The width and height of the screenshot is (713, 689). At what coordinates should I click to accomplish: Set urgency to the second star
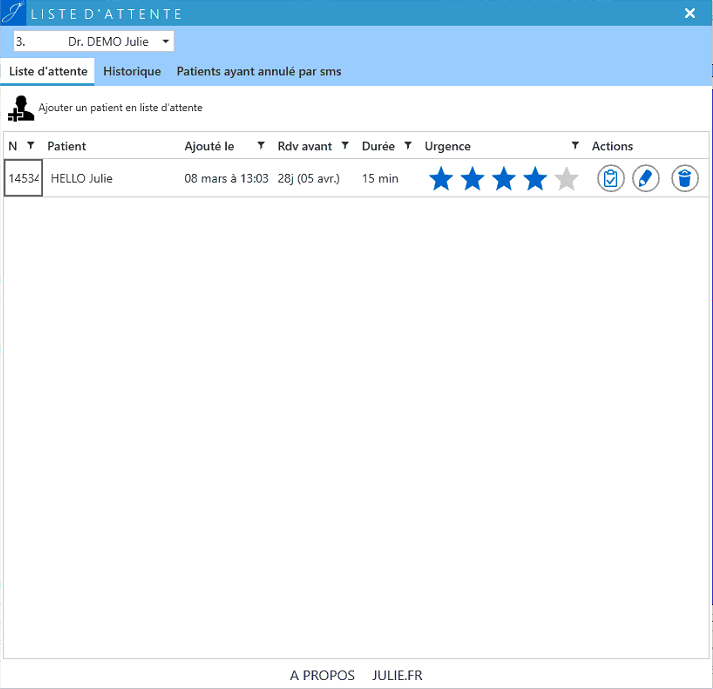click(472, 178)
